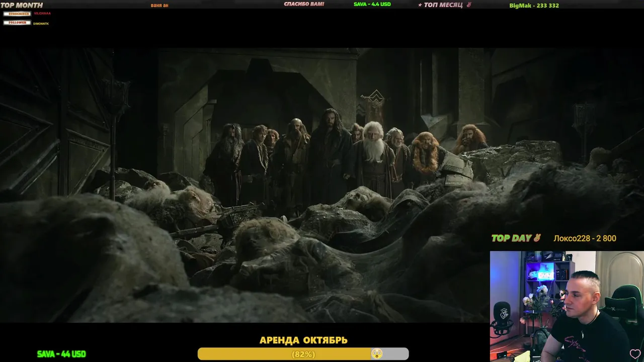Click the TOP MONTH label
The height and width of the screenshot is (362, 644).
(22, 5)
